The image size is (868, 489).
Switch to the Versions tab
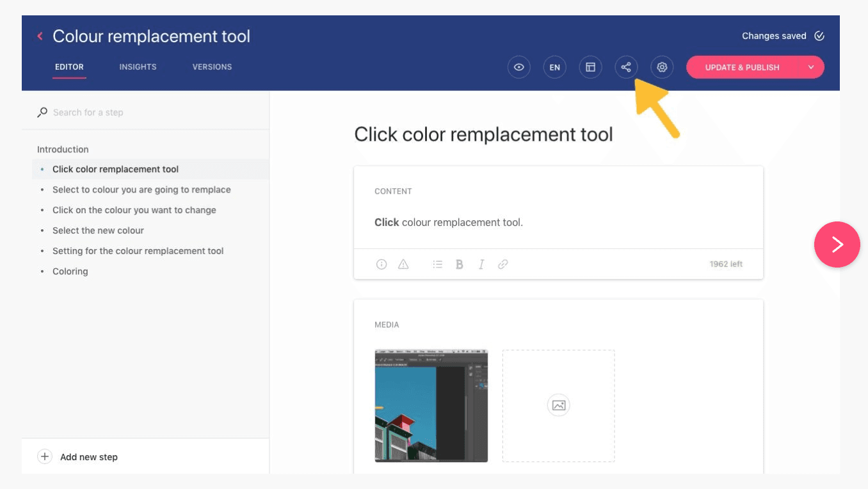tap(212, 67)
